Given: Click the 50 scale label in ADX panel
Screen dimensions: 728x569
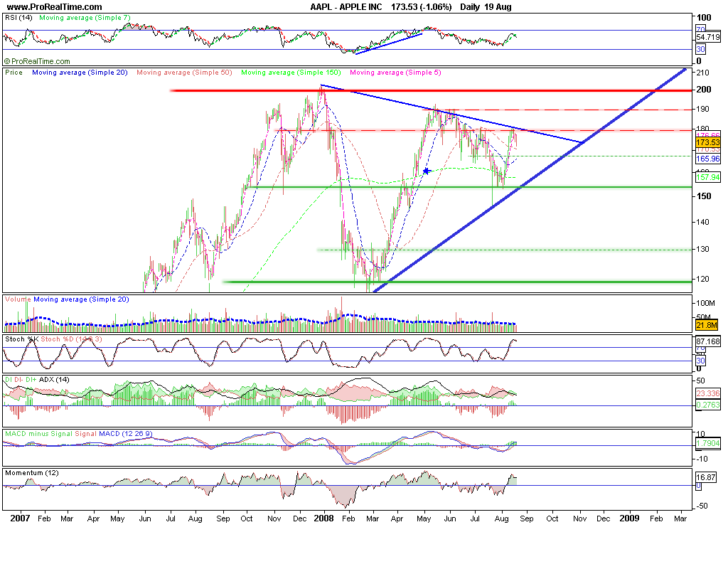Looking at the screenshot, I should tap(701, 381).
